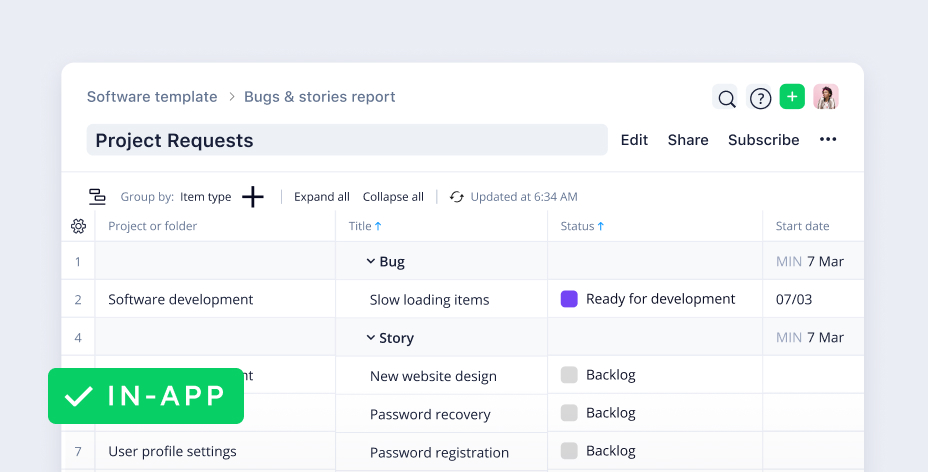Go to Software template breadcrumb
Screen dimensions: 928x472
click(x=152, y=97)
